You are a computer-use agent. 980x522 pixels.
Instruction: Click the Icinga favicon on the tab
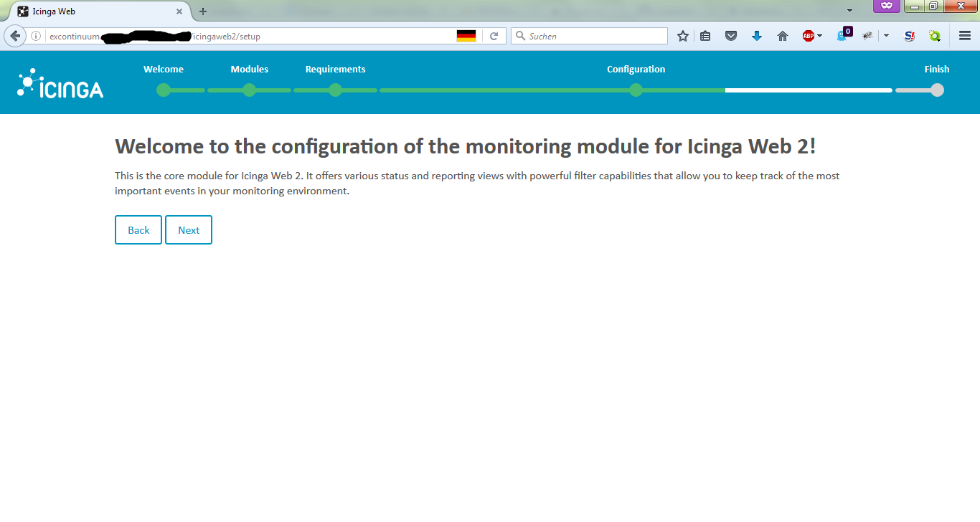click(x=23, y=11)
